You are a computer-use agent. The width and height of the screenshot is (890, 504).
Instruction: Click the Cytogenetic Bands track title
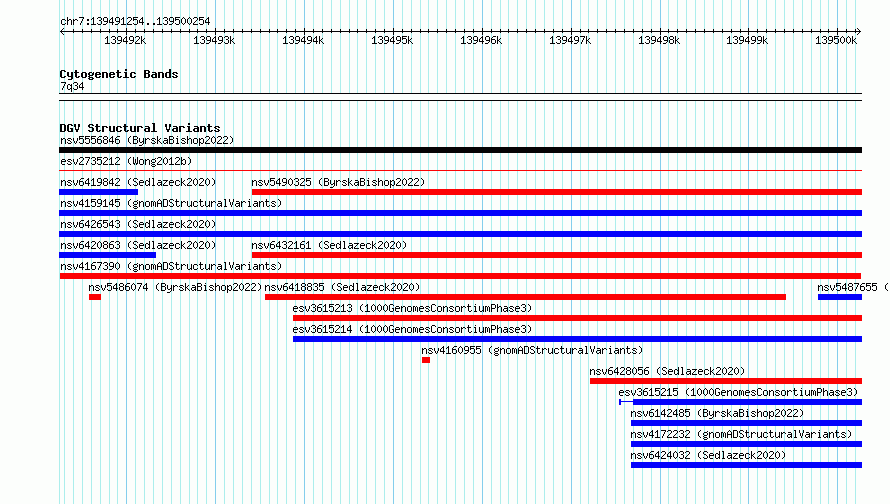pos(119,74)
